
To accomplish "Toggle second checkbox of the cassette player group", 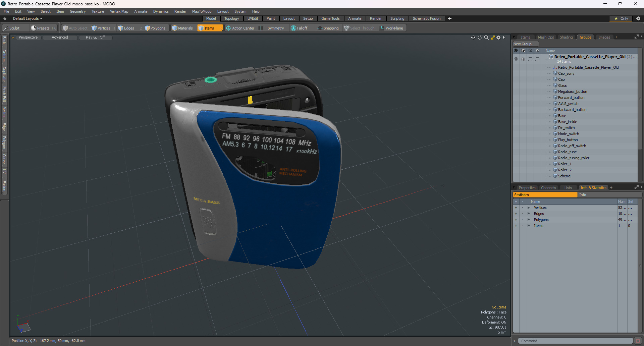I will [537, 59].
